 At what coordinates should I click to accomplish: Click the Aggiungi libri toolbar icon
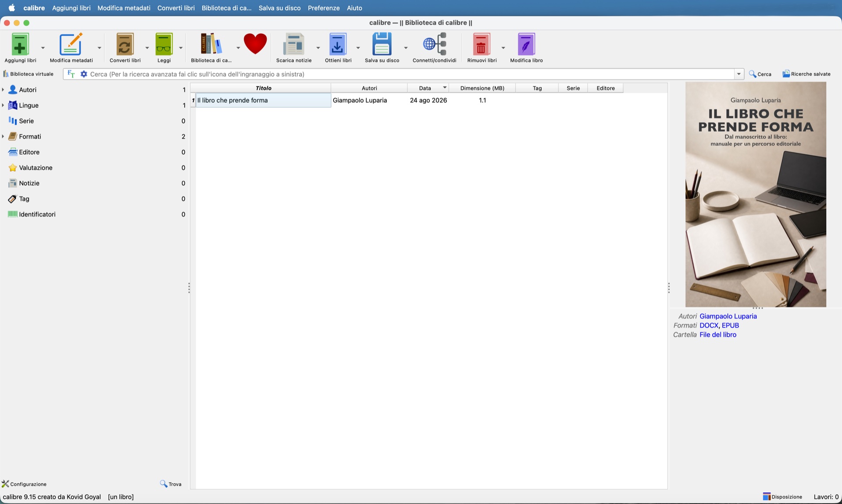click(x=20, y=44)
